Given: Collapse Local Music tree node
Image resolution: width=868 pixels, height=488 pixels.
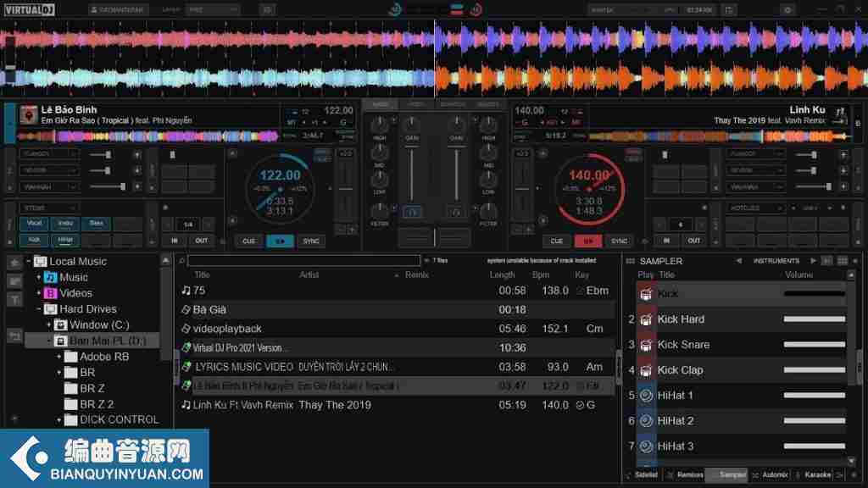Looking at the screenshot, I should (x=29, y=261).
